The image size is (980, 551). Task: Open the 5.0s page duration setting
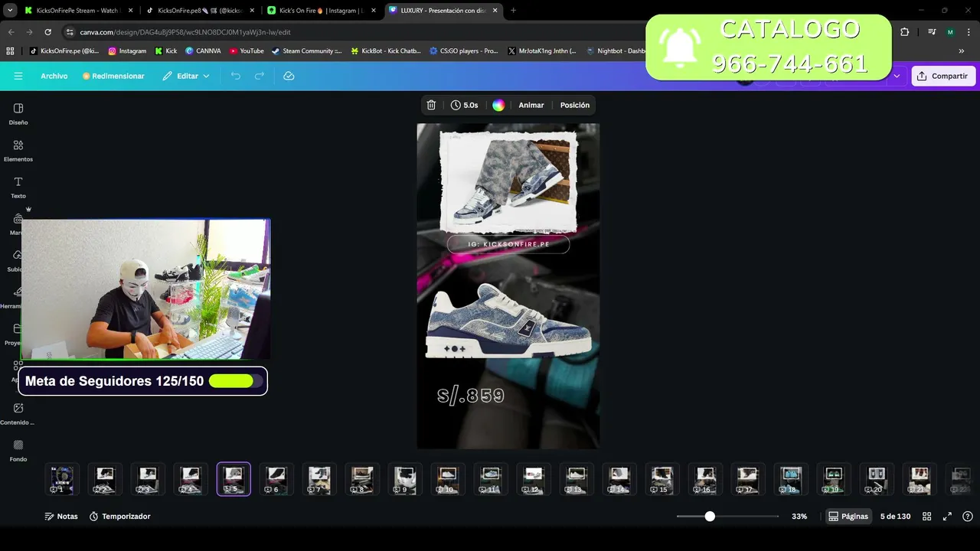pyautogui.click(x=465, y=105)
